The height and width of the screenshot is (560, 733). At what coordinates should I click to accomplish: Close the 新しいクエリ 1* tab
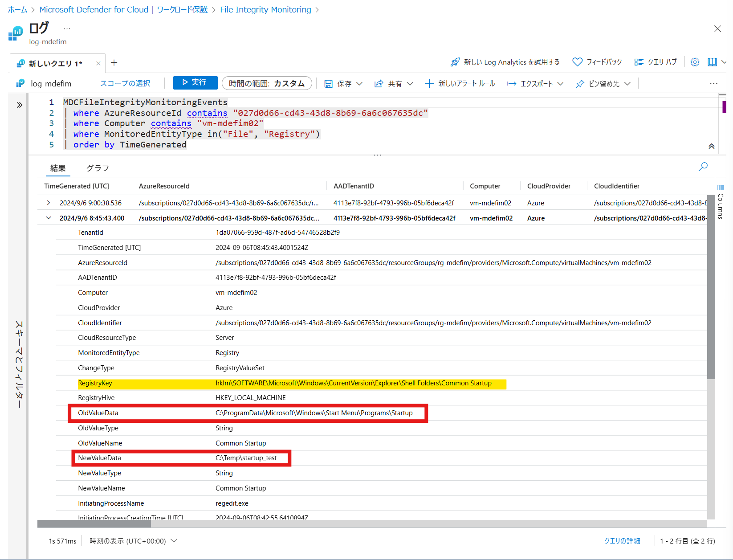98,63
